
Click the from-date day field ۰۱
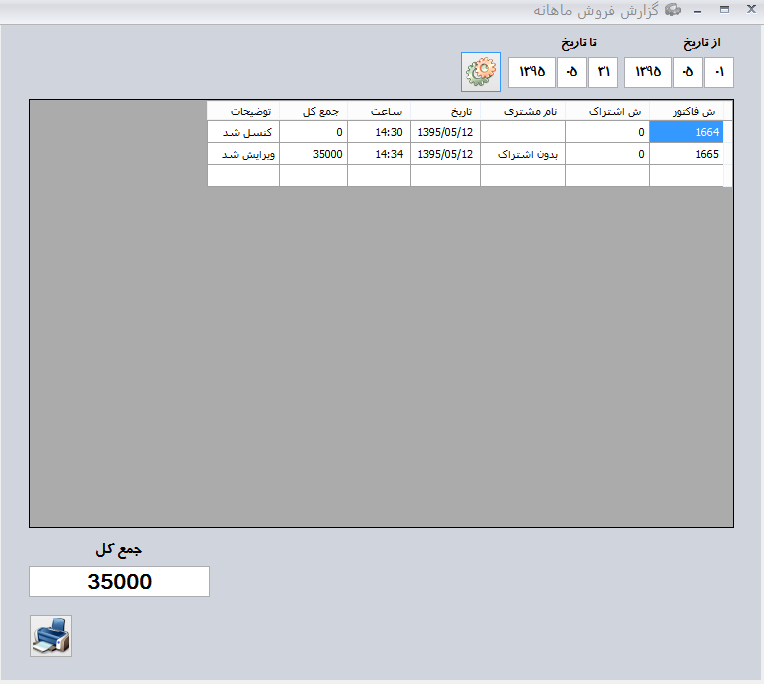click(x=719, y=73)
